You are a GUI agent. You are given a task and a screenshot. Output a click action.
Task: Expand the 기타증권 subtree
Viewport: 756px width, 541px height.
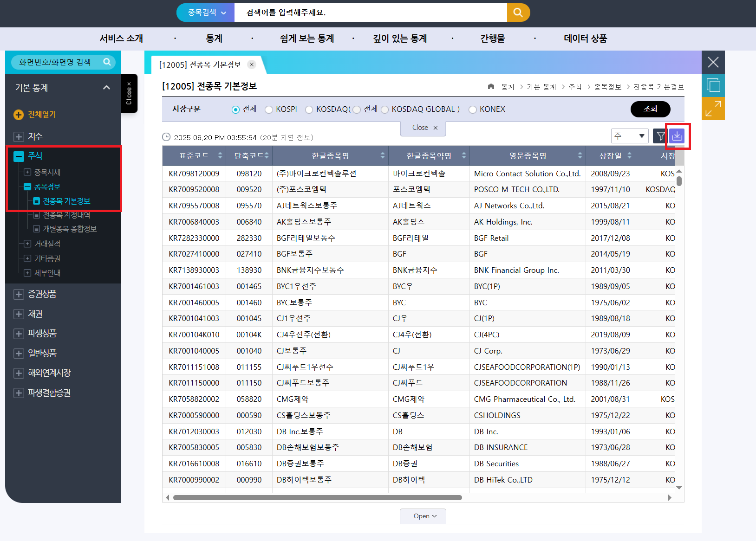click(x=27, y=258)
